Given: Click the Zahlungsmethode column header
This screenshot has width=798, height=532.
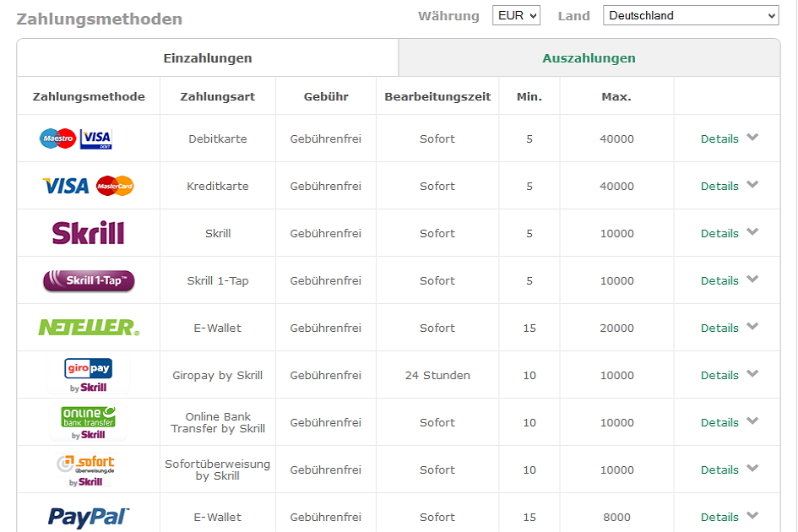Looking at the screenshot, I should (x=89, y=97).
